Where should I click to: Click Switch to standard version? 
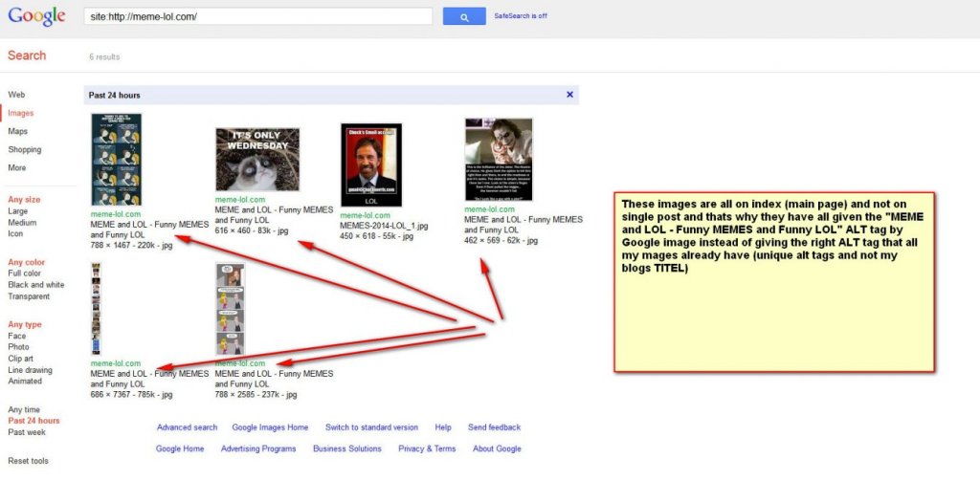tap(371, 427)
